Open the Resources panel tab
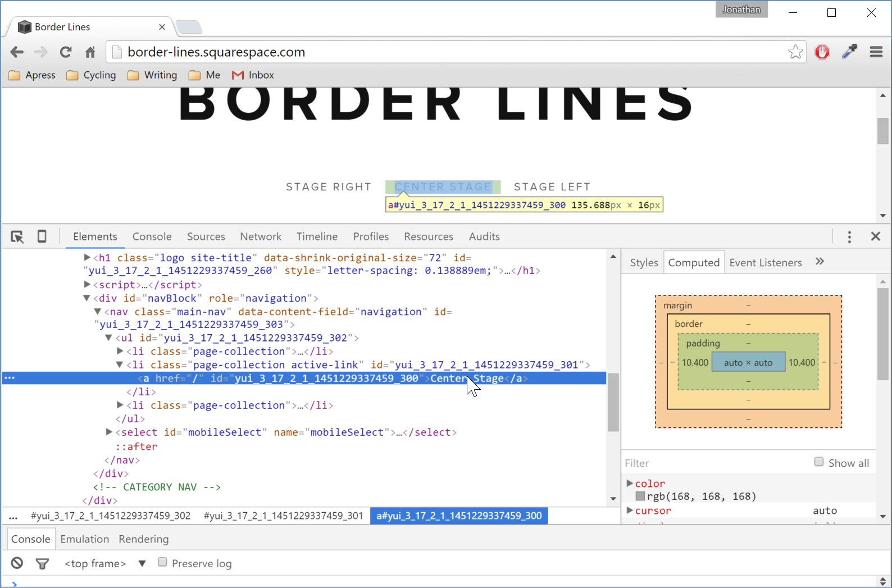 tap(429, 236)
